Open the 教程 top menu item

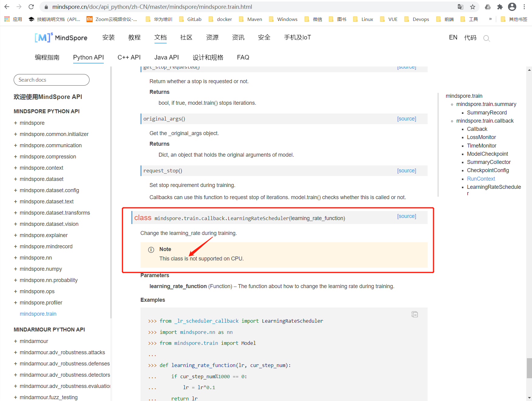134,37
